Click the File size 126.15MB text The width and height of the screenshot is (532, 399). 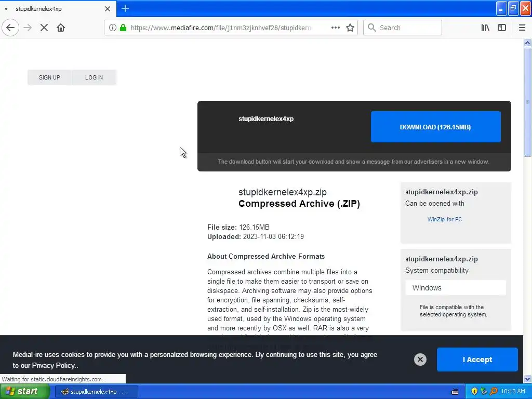pyautogui.click(x=238, y=227)
